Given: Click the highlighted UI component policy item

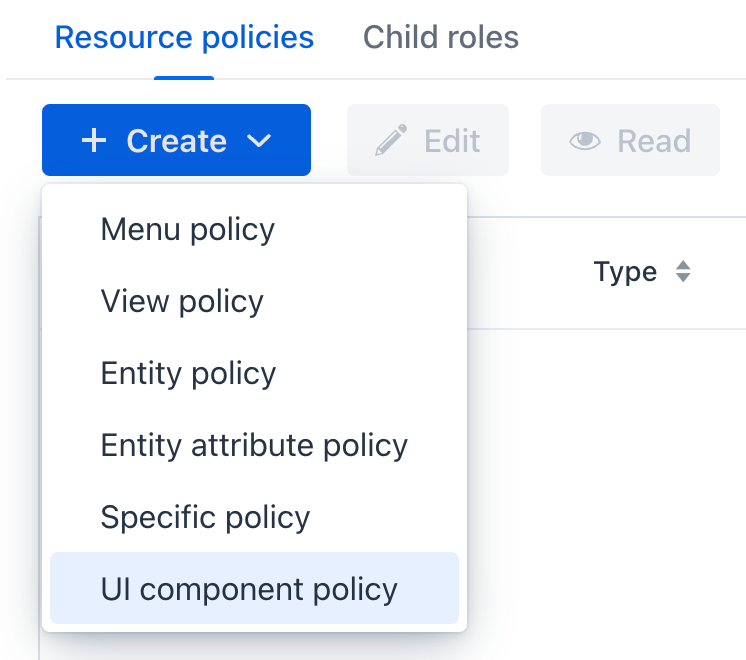Looking at the screenshot, I should click(249, 590).
